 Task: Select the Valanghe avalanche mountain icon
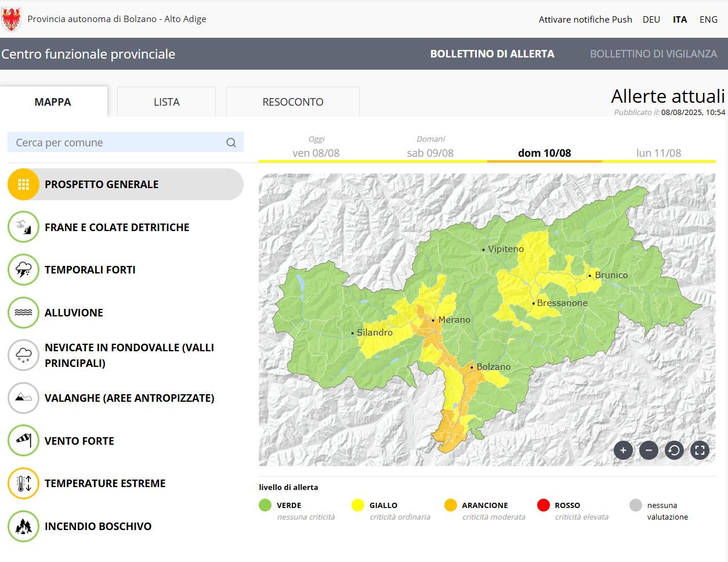click(x=23, y=398)
